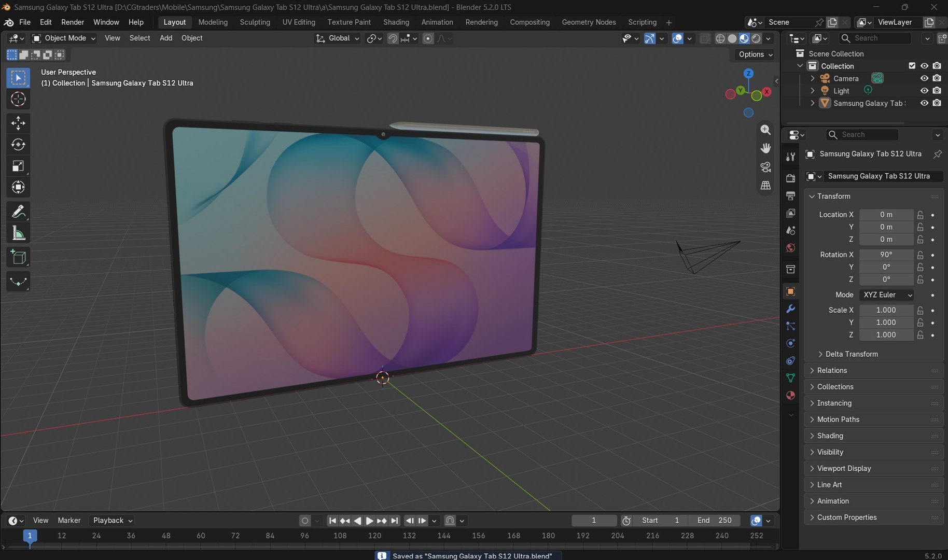Expand Camera in outliner tree
The width and height of the screenshot is (948, 560).
[813, 78]
